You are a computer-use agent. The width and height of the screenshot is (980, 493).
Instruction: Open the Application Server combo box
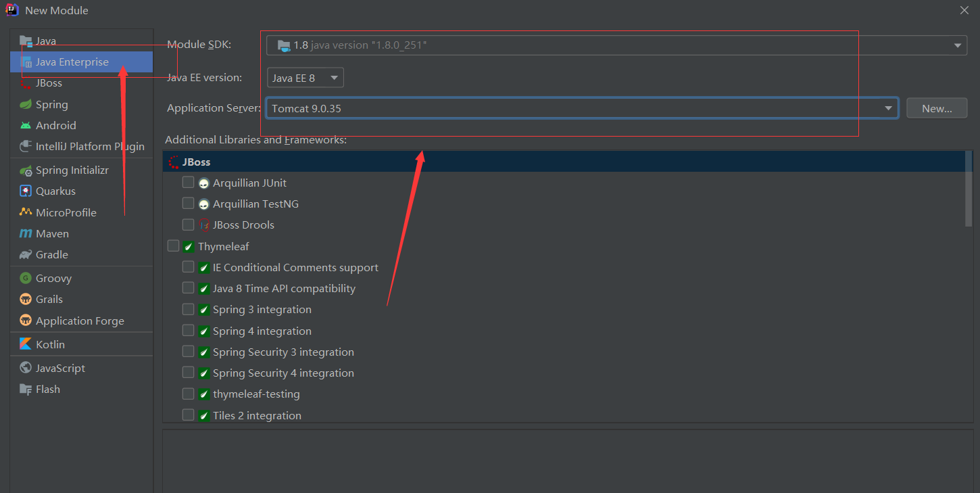tap(583, 108)
